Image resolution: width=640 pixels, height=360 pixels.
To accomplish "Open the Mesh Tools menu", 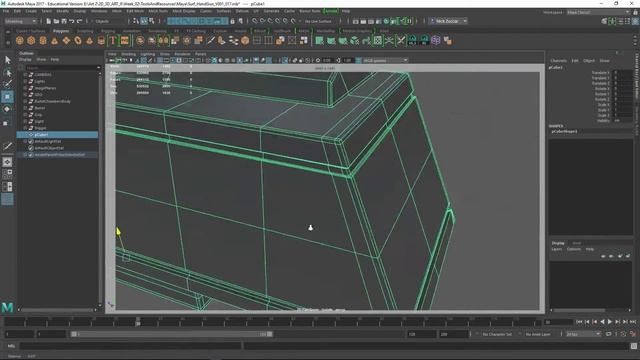I will 158,11.
